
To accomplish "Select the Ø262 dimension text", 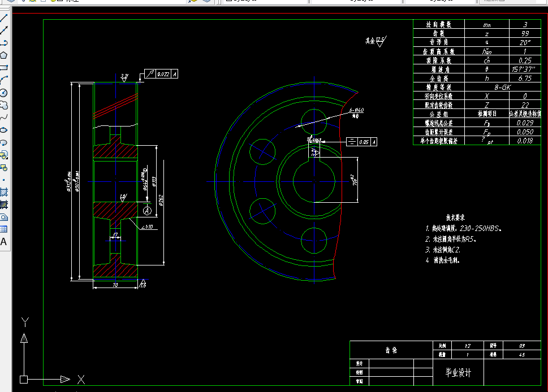I will (161, 201).
